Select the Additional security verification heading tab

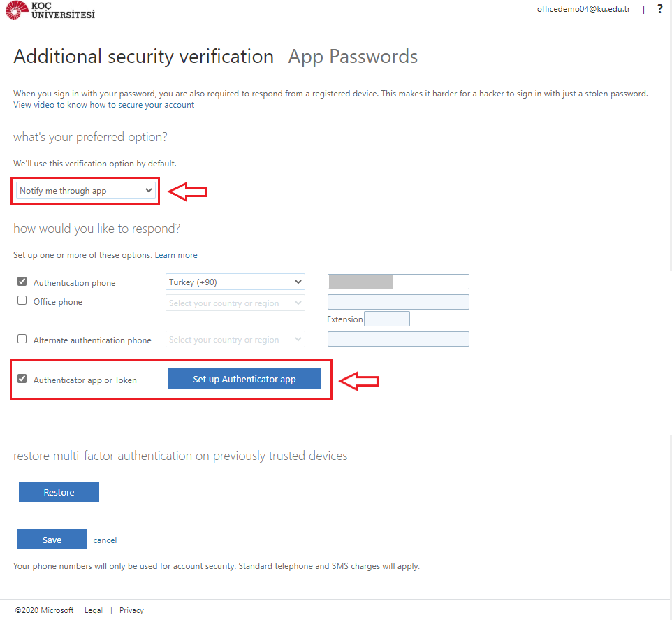tap(143, 57)
